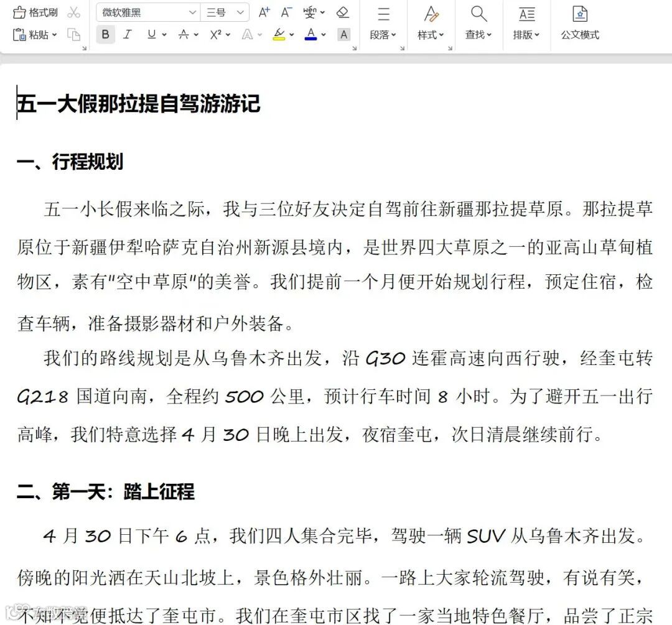
Task: Open the highlight color dropdown arrow
Action: 291,35
